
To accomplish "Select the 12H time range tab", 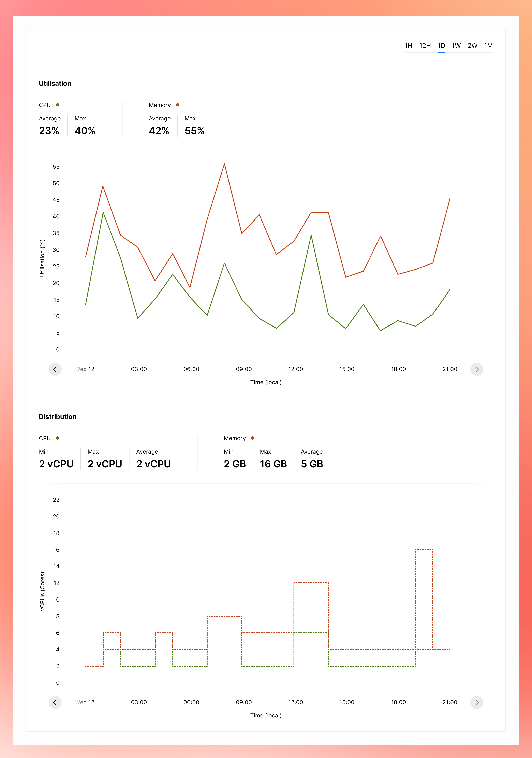I will pyautogui.click(x=425, y=46).
